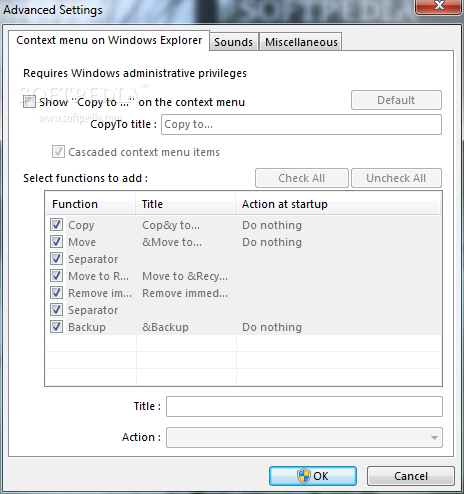Click "Do nothing" in the Move row
Viewport: 464px width, 494px height.
pyautogui.click(x=272, y=242)
